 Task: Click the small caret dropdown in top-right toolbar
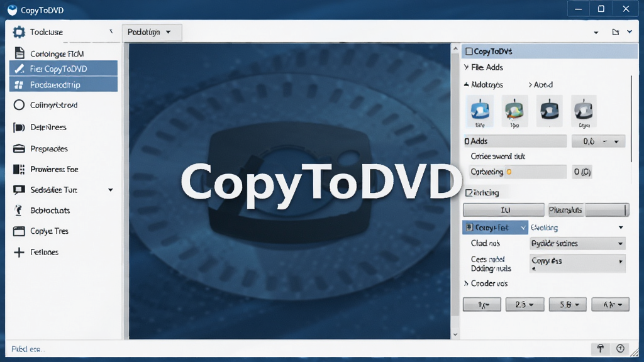(596, 33)
